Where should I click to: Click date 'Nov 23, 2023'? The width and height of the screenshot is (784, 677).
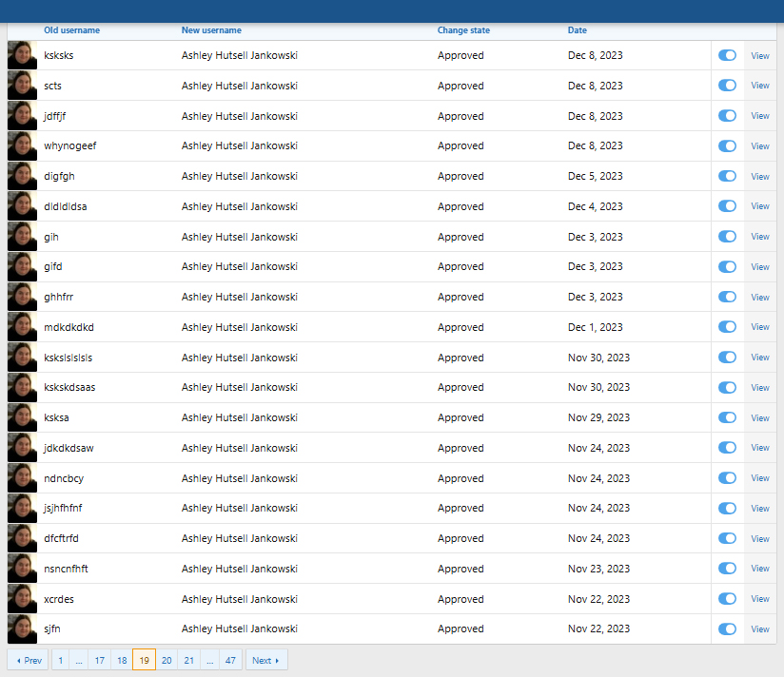[x=598, y=569]
